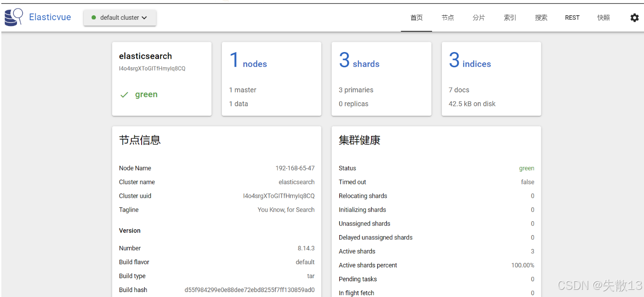The image size is (644, 297).
Task: Click the Node Name label
Action: 135,168
